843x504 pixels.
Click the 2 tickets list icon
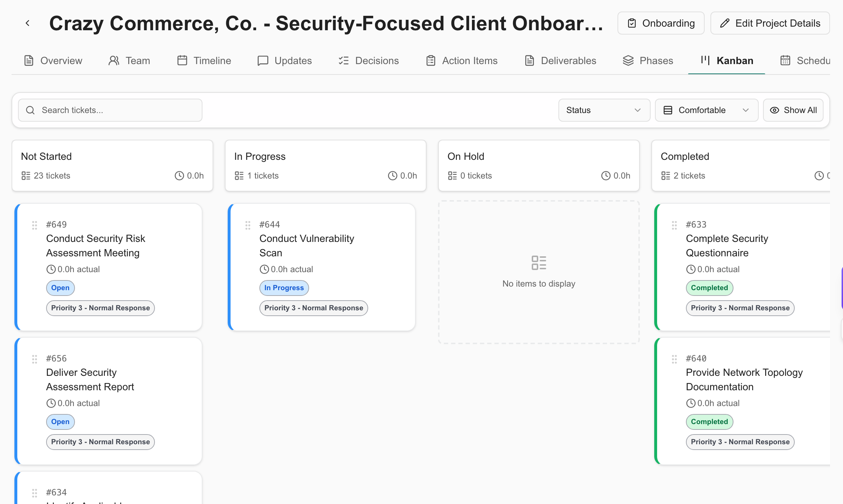pos(666,176)
